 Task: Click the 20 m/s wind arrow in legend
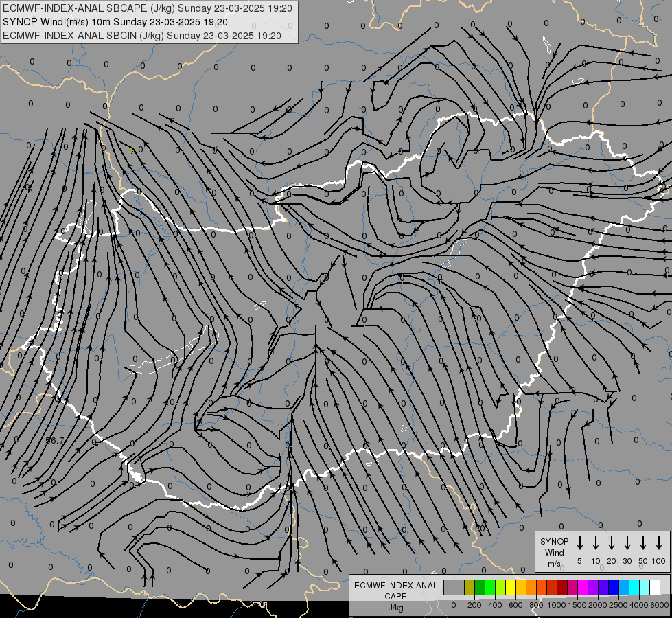(x=611, y=543)
